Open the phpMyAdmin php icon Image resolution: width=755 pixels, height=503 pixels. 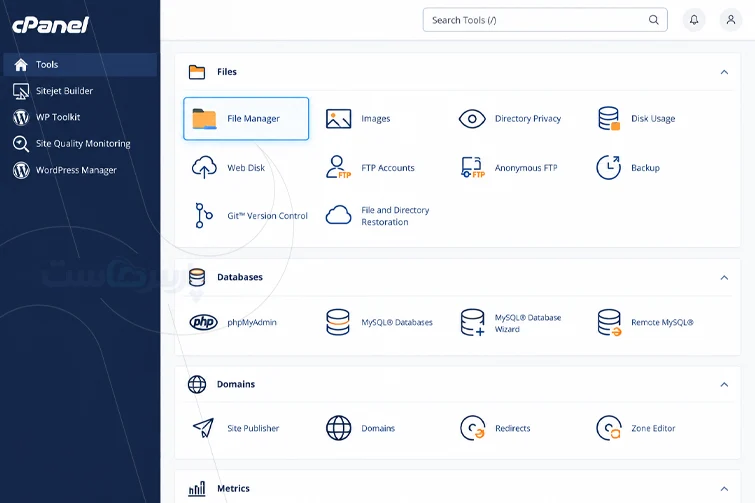tap(204, 322)
